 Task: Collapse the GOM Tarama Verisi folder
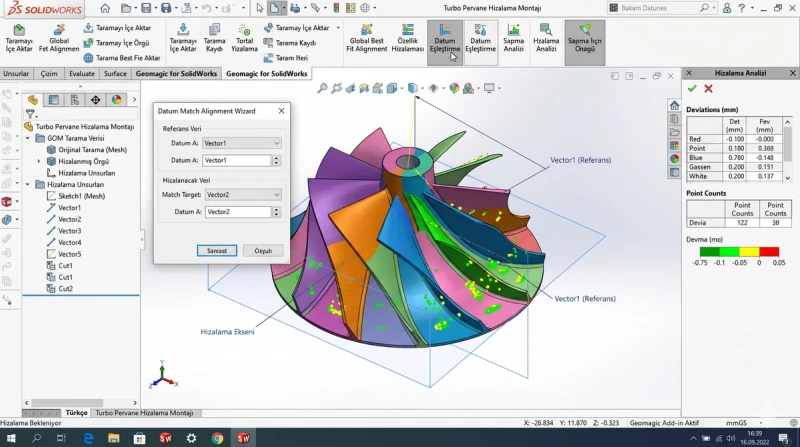click(28, 138)
